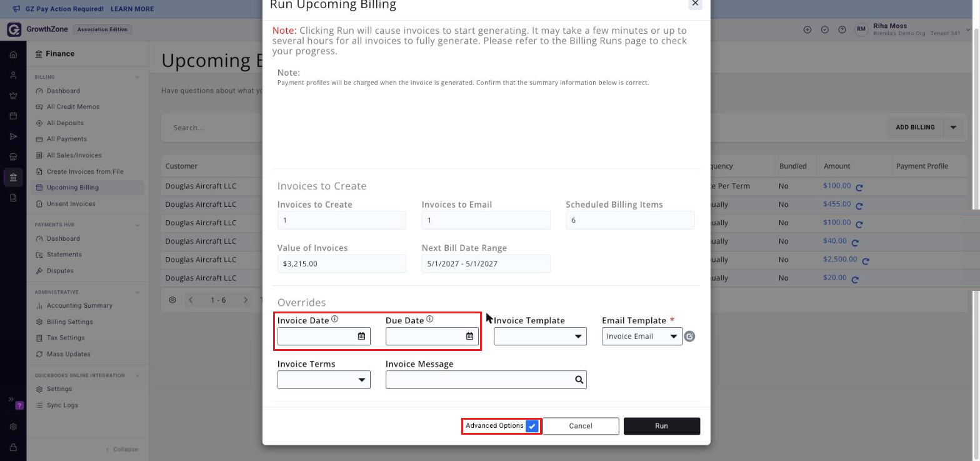Screen dimensions: 980x461
Task: Select Unsent Invoices in sidebar
Action: [71, 204]
